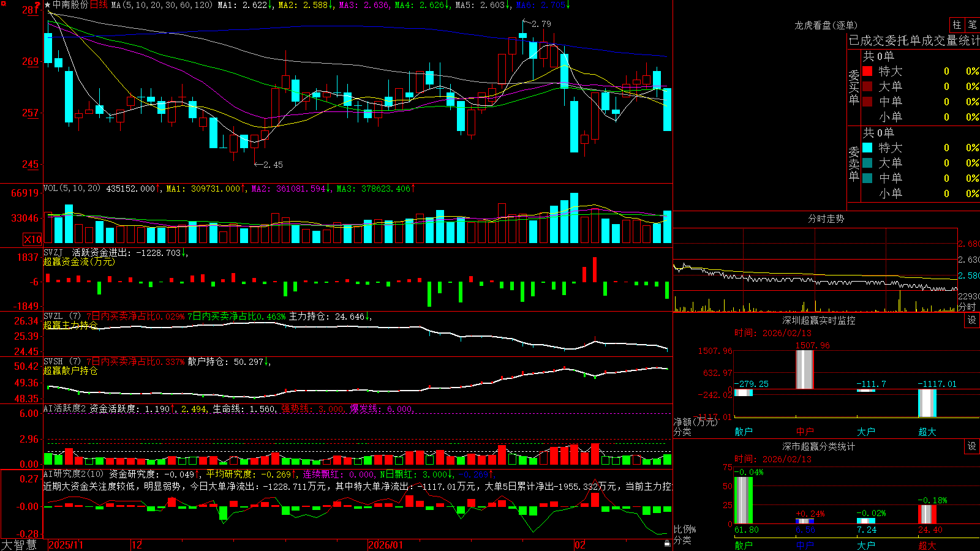Click the 龙虎看盘(逐单) panel title
Viewport: 980px width, 551px height.
coord(826,25)
